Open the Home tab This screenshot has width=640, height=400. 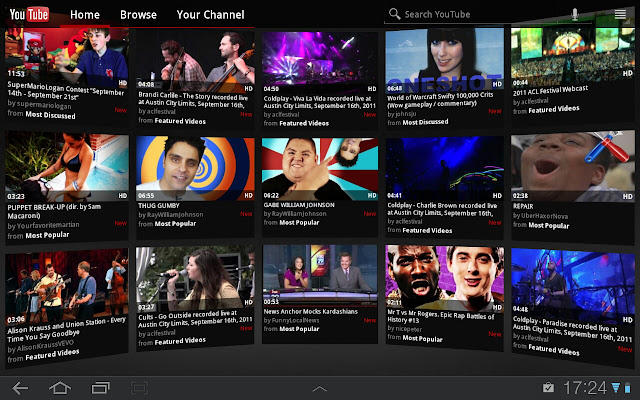[x=85, y=15]
